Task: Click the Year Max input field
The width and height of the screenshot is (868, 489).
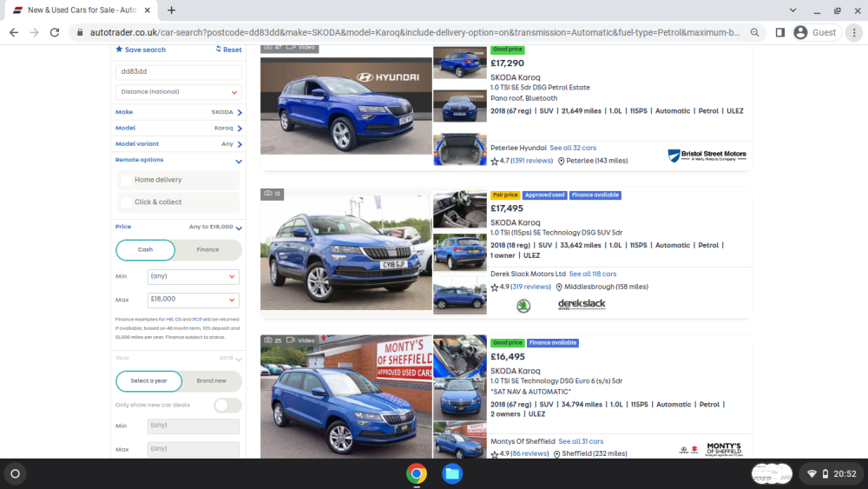Action: point(194,449)
